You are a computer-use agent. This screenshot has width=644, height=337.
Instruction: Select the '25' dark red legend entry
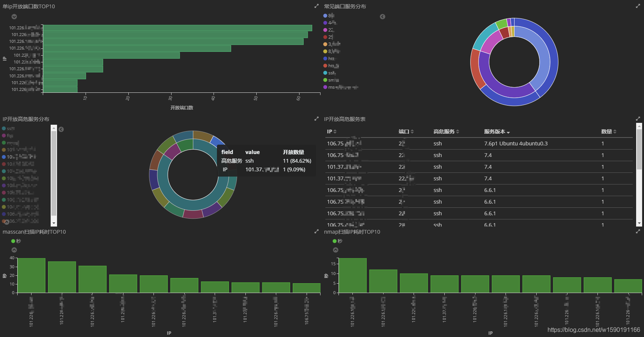328,37
